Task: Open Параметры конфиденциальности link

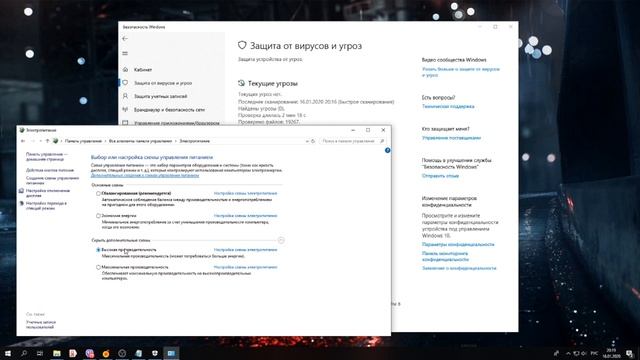Action: coord(458,244)
